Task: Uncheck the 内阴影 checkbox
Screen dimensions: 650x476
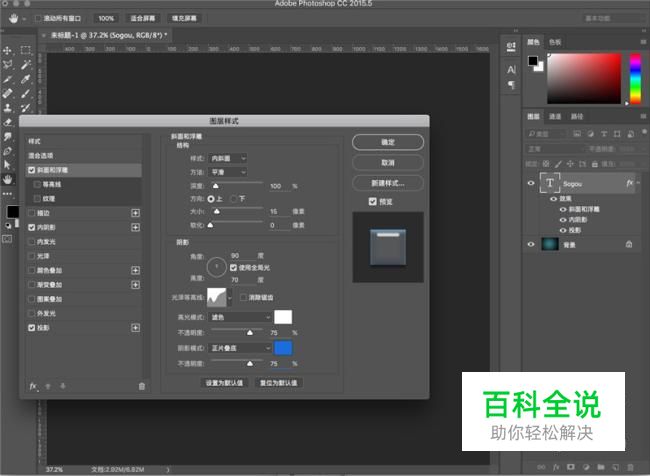Action: (32, 227)
